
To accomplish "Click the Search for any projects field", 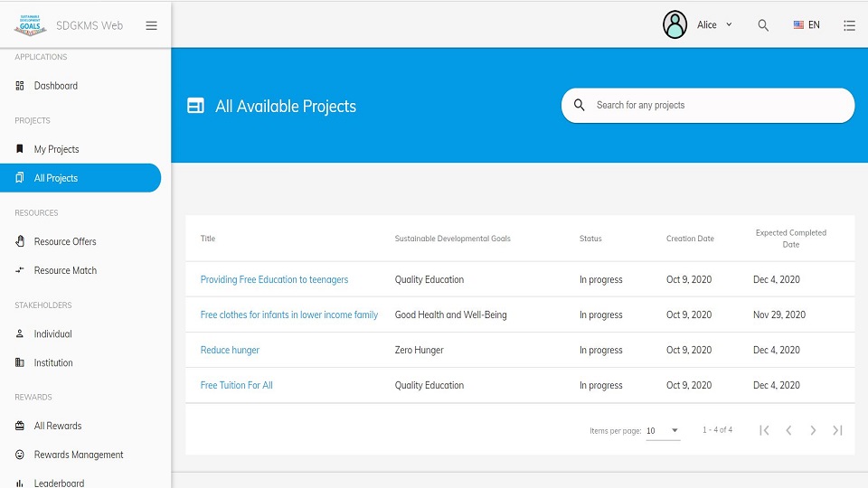I will [708, 105].
